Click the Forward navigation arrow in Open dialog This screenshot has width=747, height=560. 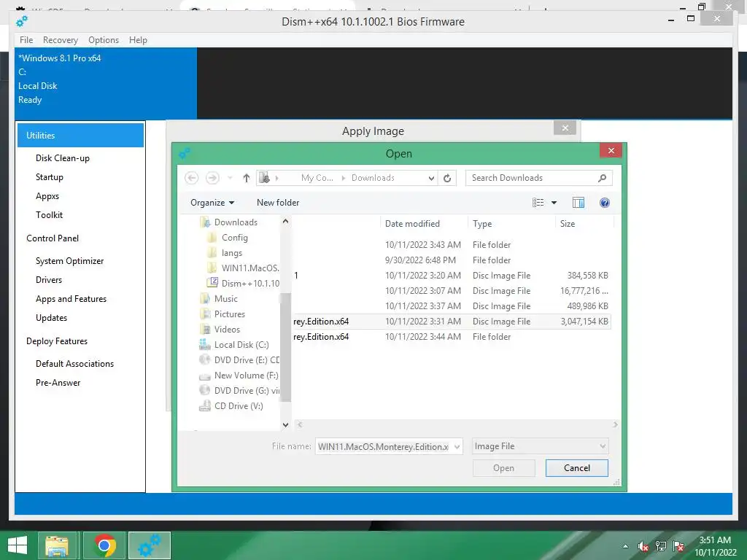click(212, 178)
